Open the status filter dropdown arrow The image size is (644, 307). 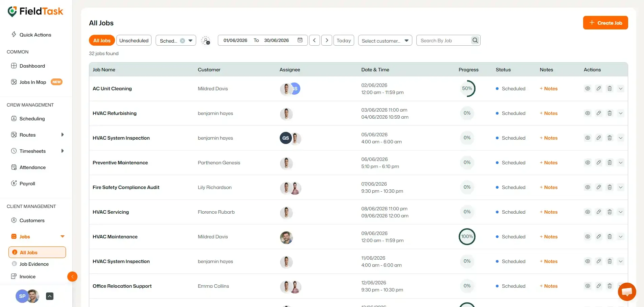point(190,41)
